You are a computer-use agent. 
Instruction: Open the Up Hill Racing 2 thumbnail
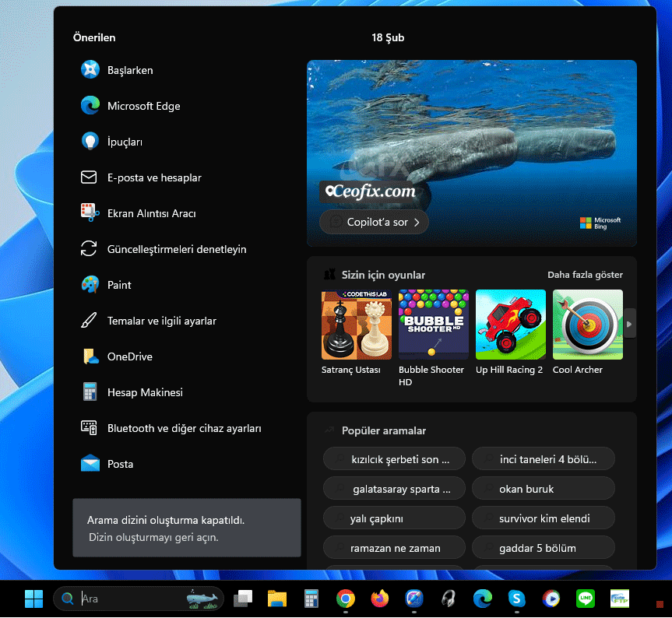tap(511, 325)
